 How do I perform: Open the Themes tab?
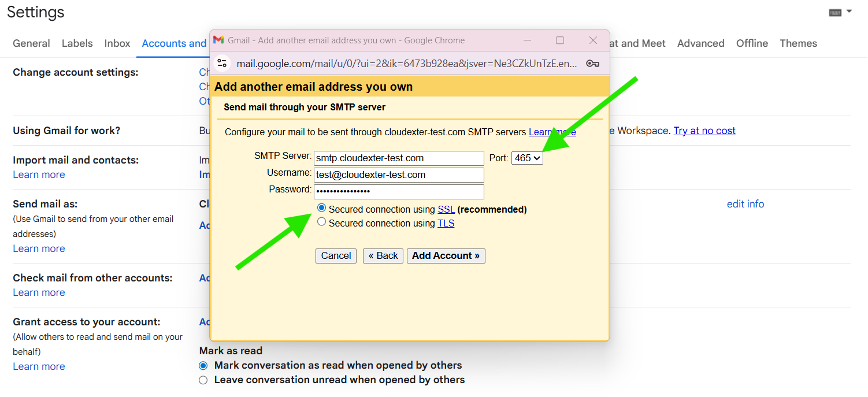click(798, 43)
